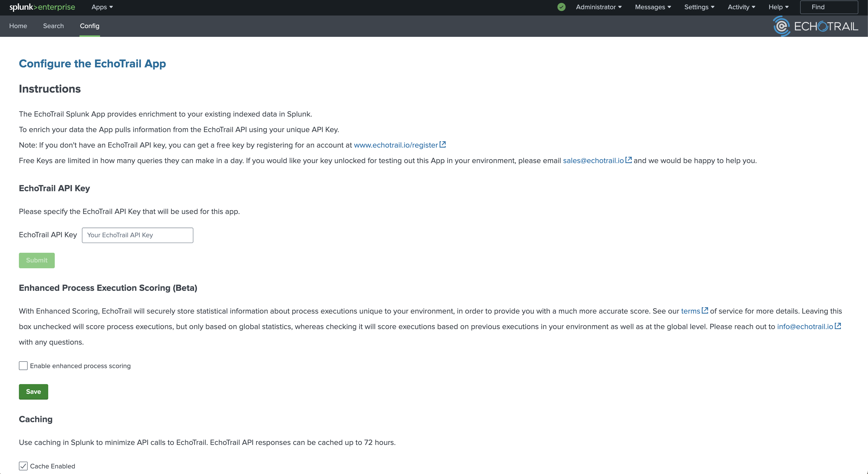Click the Caching section heading
Image resolution: width=868 pixels, height=474 pixels.
[x=36, y=419]
